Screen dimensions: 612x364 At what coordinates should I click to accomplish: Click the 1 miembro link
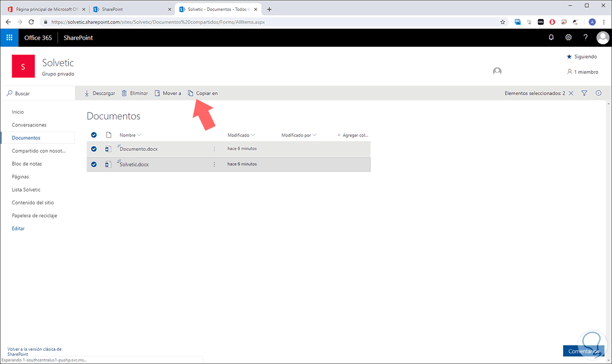coord(582,72)
